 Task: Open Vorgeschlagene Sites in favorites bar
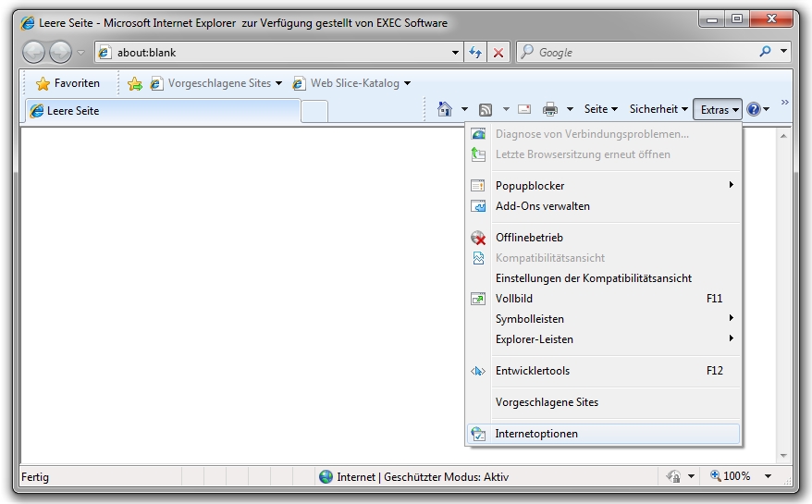pos(211,83)
